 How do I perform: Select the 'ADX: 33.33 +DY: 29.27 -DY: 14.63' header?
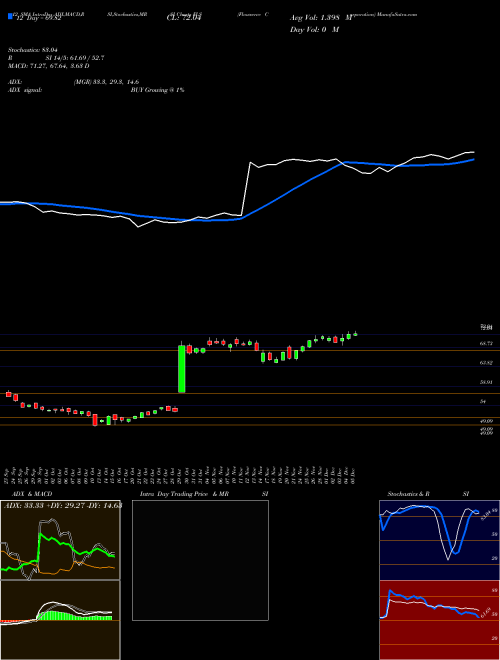coord(63,506)
